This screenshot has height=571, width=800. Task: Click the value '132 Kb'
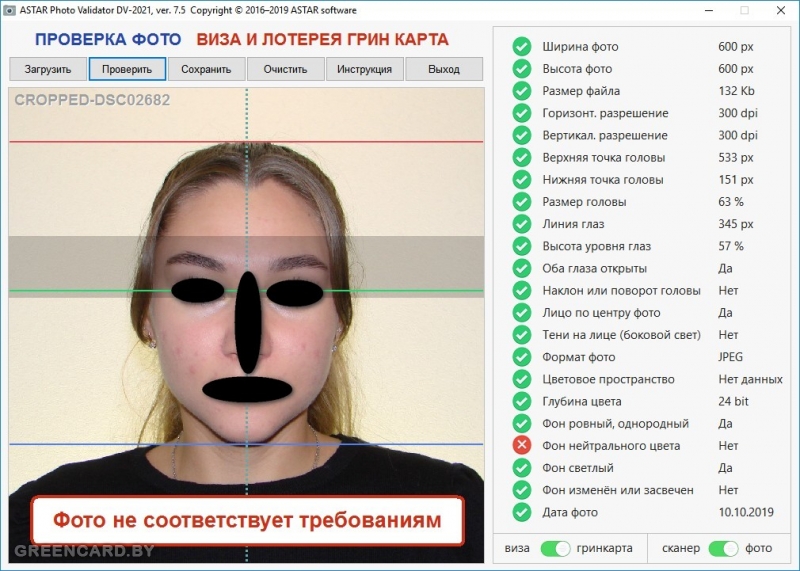pyautogui.click(x=736, y=91)
